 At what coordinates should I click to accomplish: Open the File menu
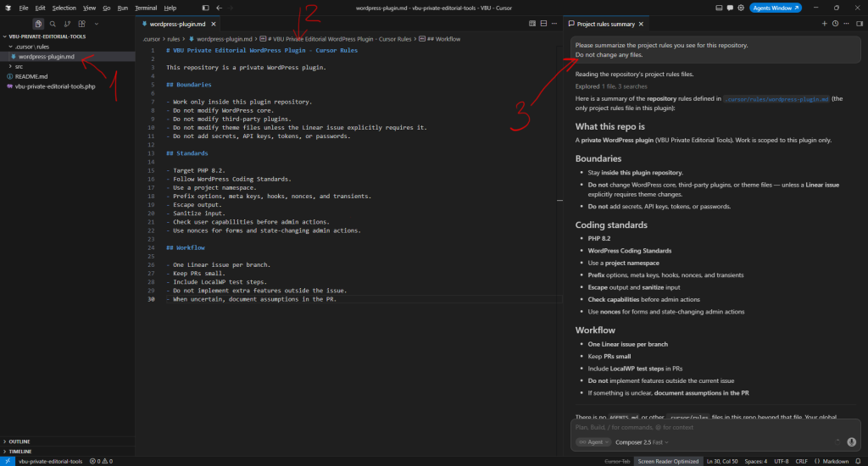pyautogui.click(x=23, y=8)
